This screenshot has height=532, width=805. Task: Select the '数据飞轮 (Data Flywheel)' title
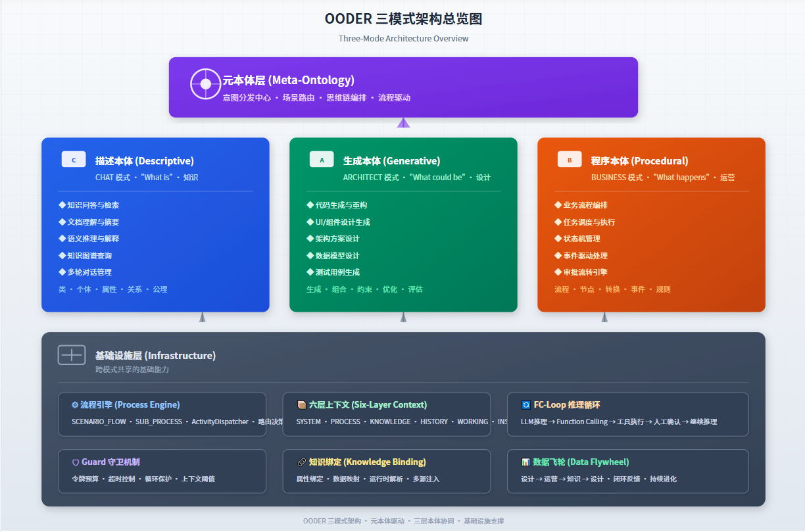[x=581, y=462]
